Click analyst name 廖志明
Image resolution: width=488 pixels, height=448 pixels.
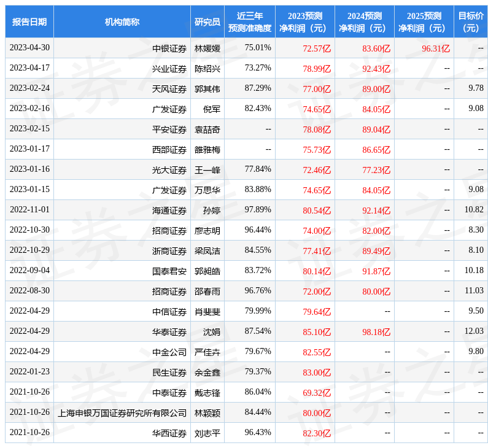[207, 231]
